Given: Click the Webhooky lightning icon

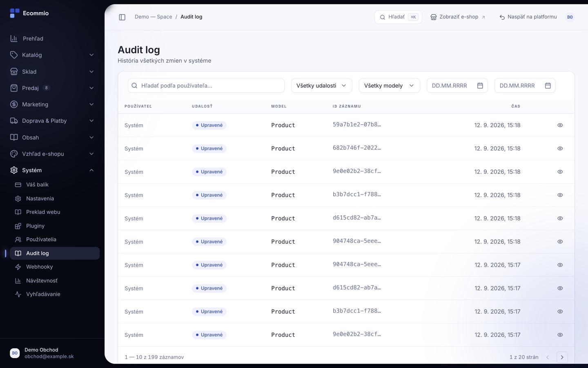Looking at the screenshot, I should pyautogui.click(x=18, y=267).
